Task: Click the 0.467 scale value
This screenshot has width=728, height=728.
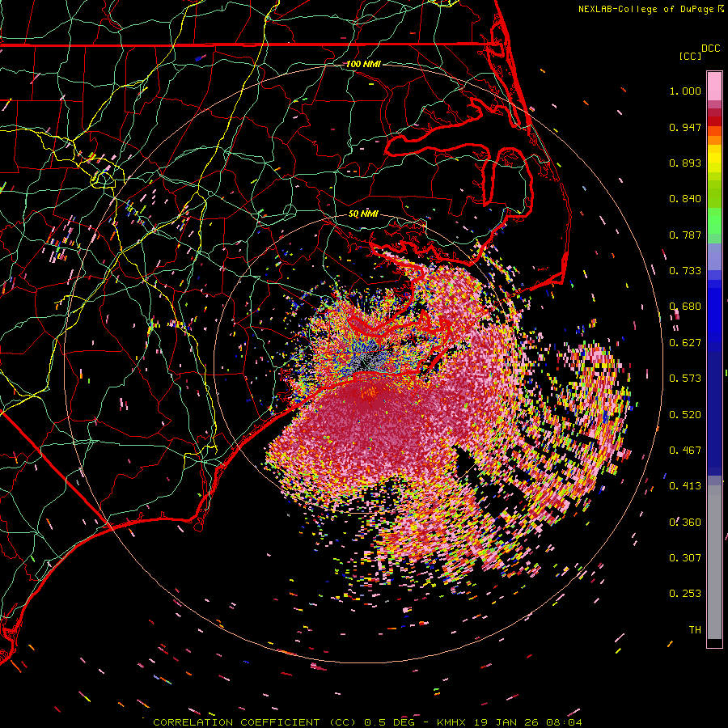Action: coord(685,451)
